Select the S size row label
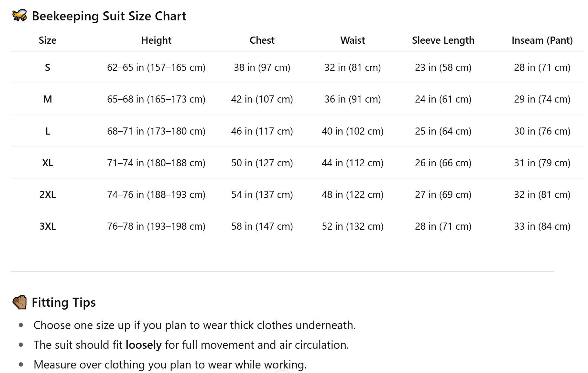The image size is (588, 373). 48,68
